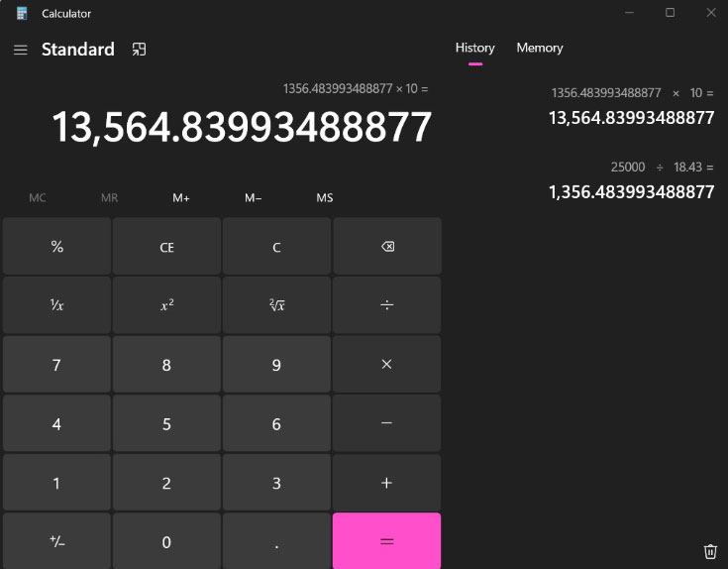Close the Calculator window
Screen dimensions: 728x569
click(711, 13)
